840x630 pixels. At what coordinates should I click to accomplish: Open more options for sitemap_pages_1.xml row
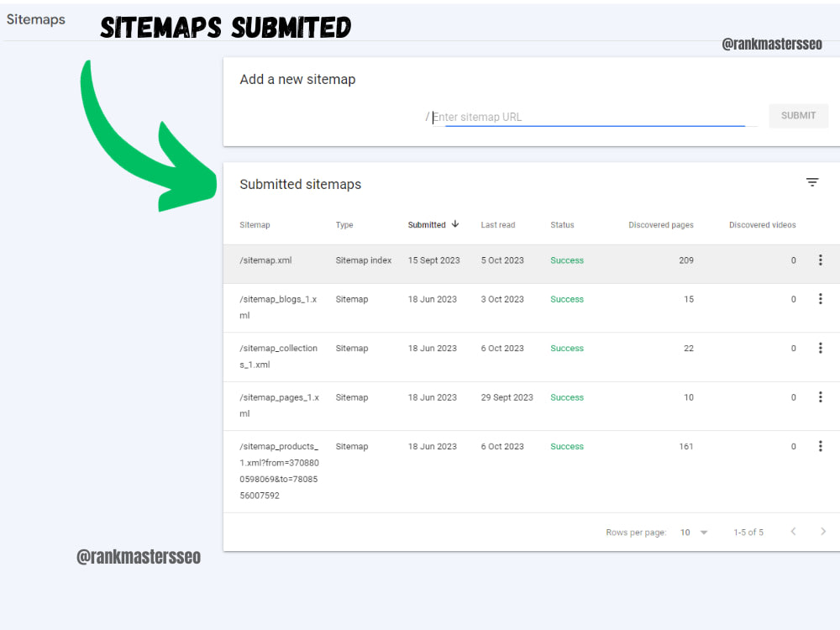pos(820,397)
